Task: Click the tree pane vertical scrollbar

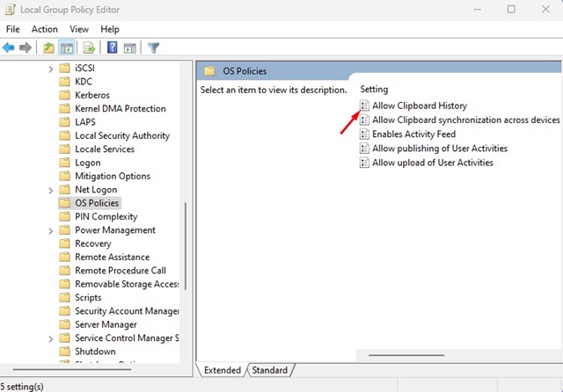Action: [186, 246]
